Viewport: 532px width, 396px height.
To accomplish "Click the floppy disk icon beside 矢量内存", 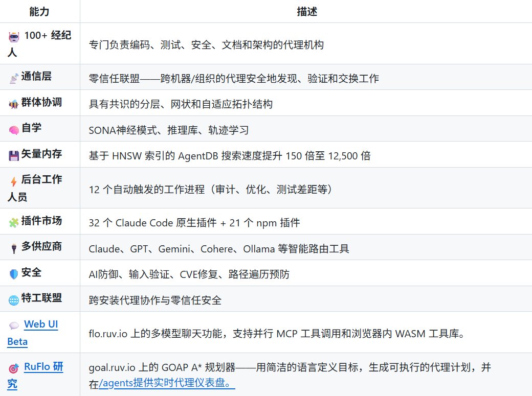I will click(14, 156).
